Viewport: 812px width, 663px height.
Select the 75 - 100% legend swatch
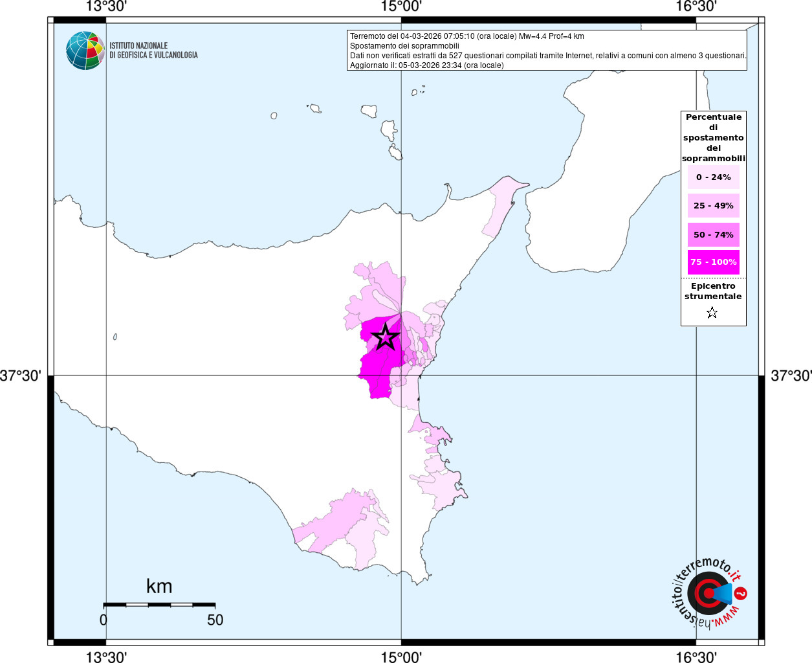pyautogui.click(x=714, y=262)
